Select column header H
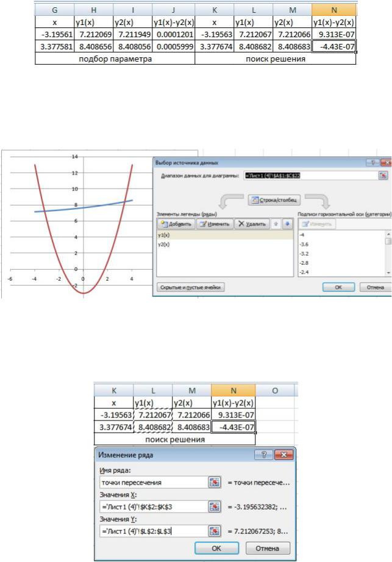The height and width of the screenshot is (562, 392). [93, 10]
